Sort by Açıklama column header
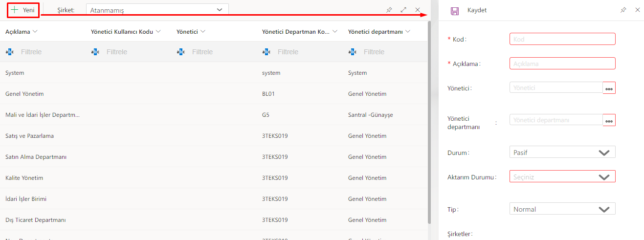The width and height of the screenshot is (644, 240). (18, 32)
